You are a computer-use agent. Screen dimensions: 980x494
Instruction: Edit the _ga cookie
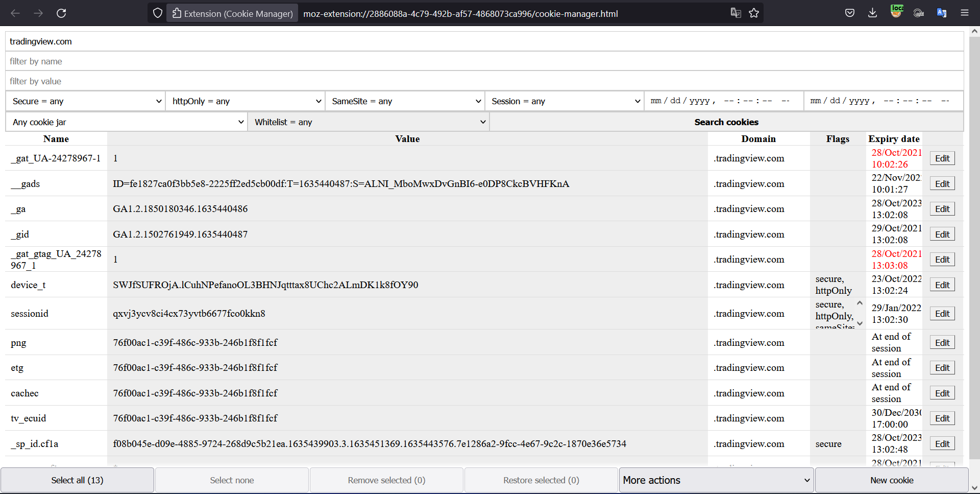pos(942,209)
